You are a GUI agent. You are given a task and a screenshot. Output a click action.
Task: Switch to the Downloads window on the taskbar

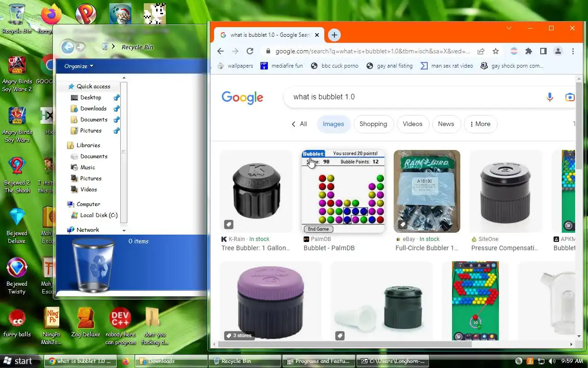pyautogui.click(x=171, y=361)
